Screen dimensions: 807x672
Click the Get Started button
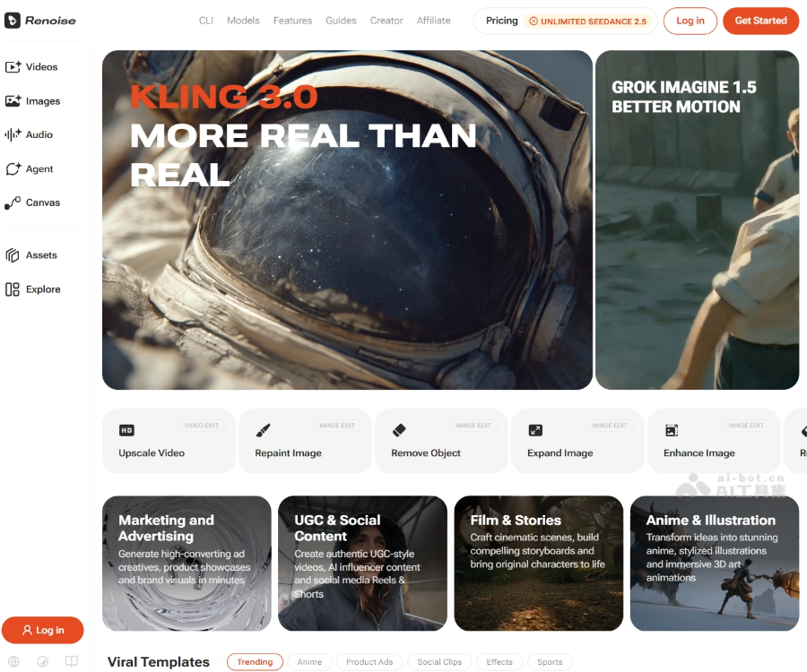point(760,21)
